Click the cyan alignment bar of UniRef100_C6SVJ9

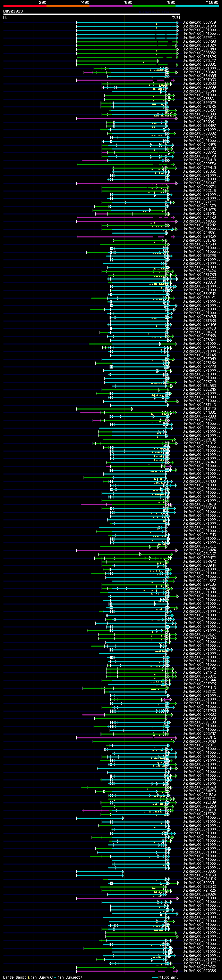(x=127, y=23)
